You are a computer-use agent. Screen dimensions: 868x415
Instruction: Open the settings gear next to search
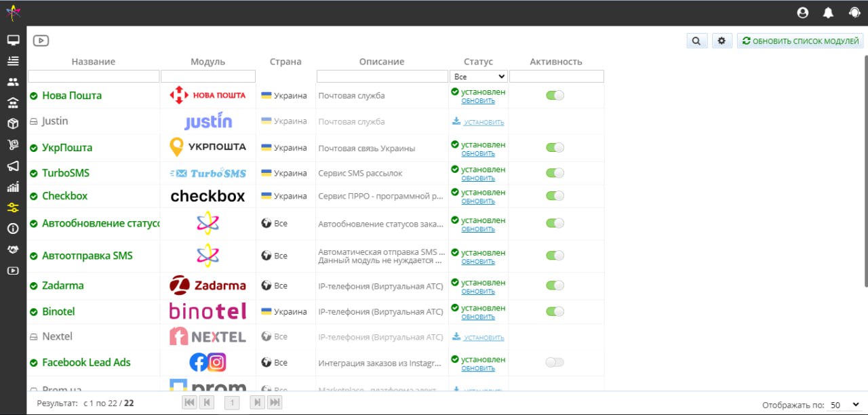click(722, 41)
